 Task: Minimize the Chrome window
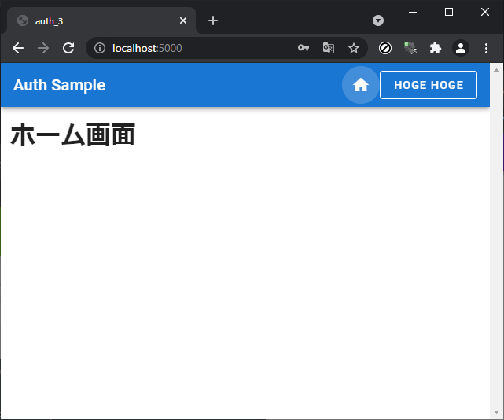click(x=413, y=12)
